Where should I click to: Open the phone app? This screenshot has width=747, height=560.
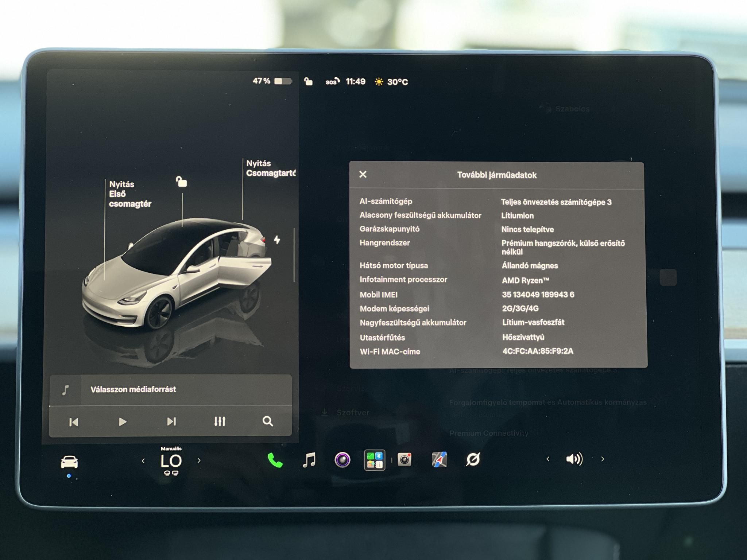pos(275,460)
